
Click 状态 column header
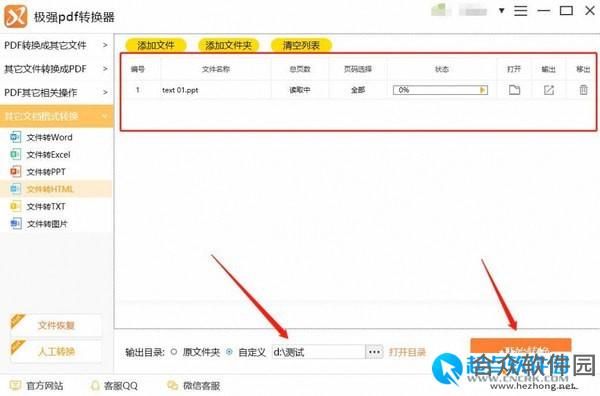(442, 69)
